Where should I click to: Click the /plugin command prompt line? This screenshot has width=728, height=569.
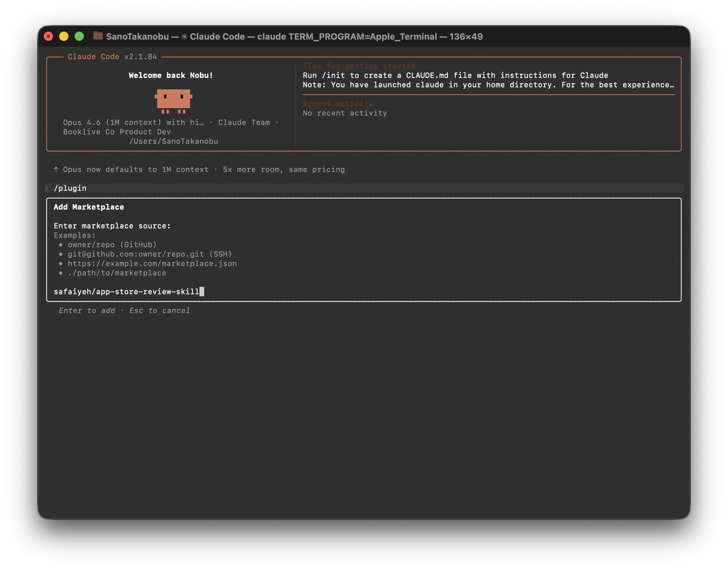364,188
